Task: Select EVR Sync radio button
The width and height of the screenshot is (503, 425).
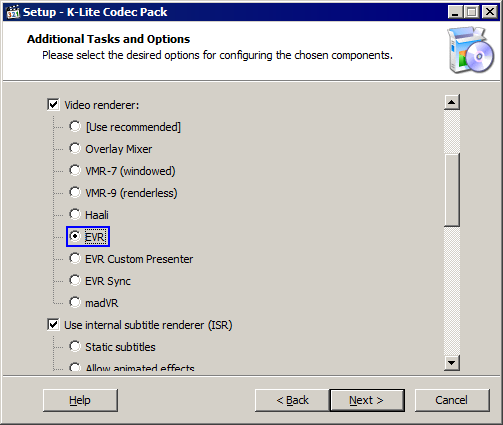Action: [75, 281]
